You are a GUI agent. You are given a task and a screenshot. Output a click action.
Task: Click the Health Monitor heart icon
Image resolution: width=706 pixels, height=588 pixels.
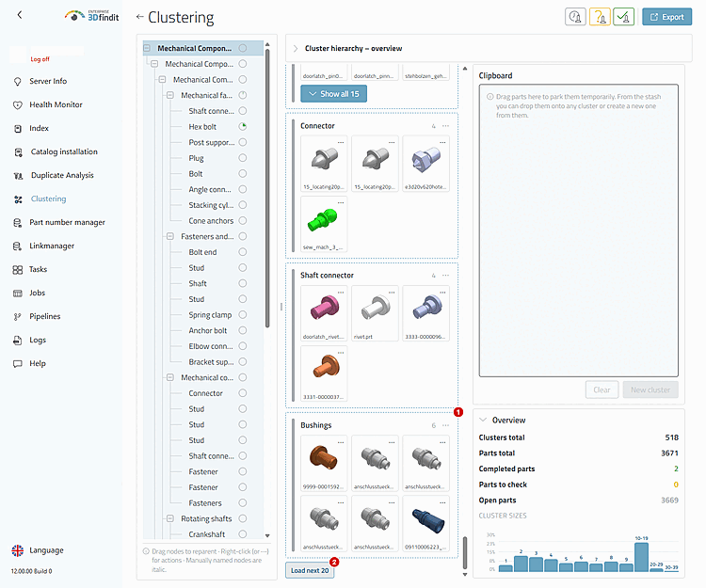coord(18,104)
